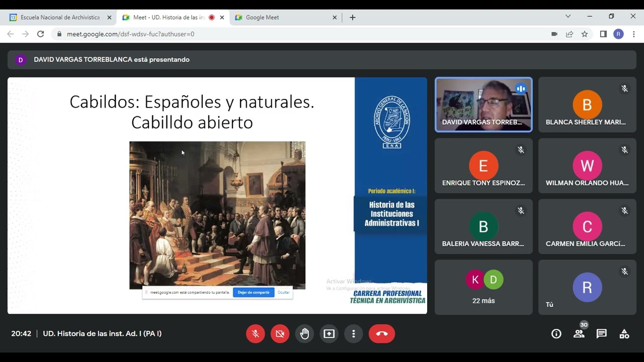Raise hand in the meeting
This screenshot has width=644, height=362.
click(305, 334)
